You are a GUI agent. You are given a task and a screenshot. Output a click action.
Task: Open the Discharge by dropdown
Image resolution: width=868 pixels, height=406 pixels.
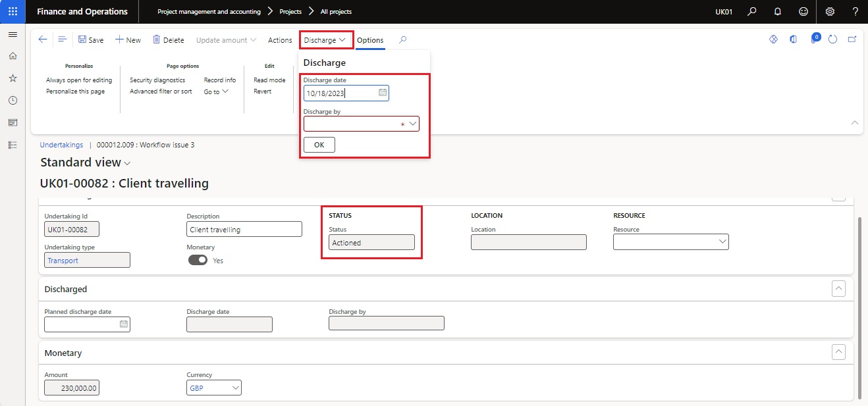point(413,123)
